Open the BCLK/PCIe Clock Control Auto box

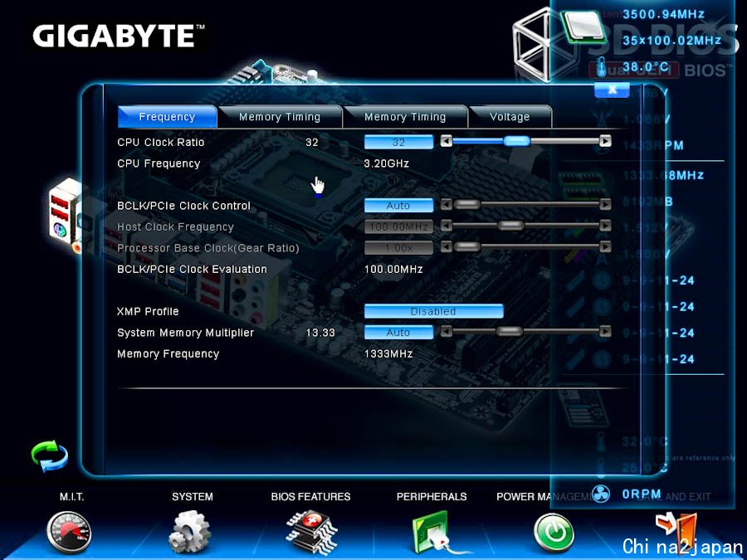[398, 205]
